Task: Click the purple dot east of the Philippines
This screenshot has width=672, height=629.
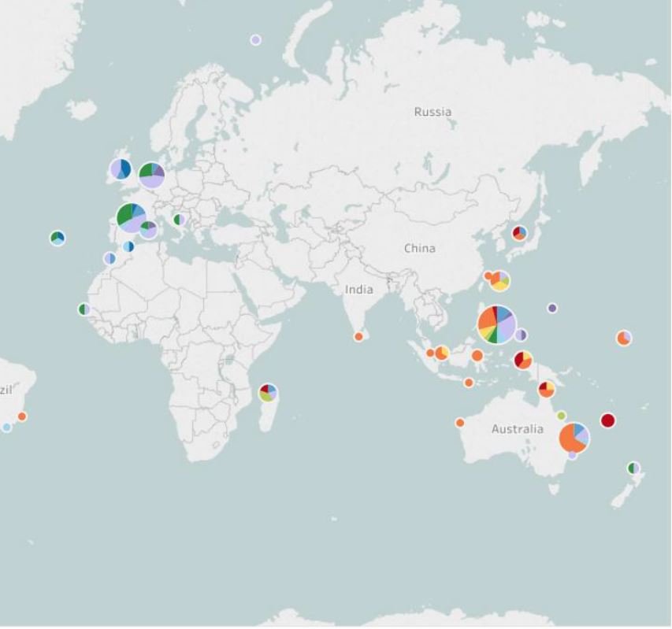Action: point(552,308)
